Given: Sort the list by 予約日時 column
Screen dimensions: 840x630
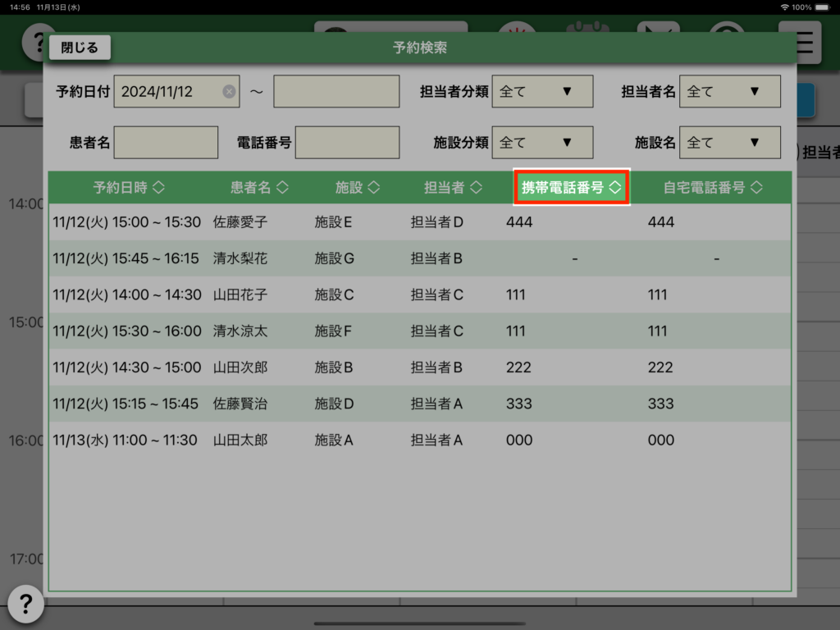Looking at the screenshot, I should pos(129,188).
